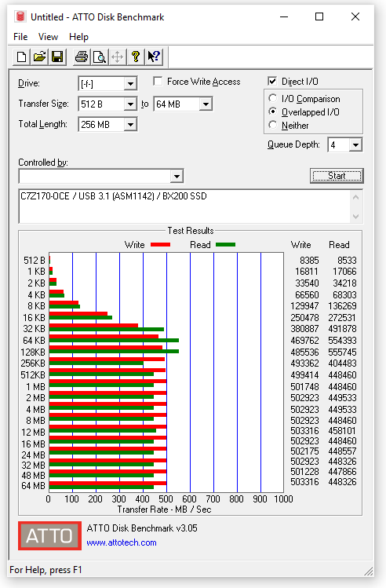
Task: Uncheck the Direct I/O checkbox
Action: click(x=272, y=81)
